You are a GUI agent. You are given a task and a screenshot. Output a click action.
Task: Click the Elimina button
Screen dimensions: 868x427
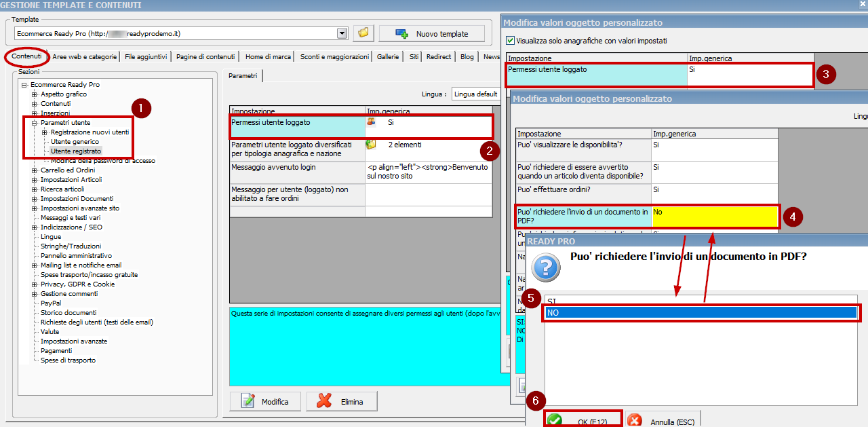(x=342, y=401)
